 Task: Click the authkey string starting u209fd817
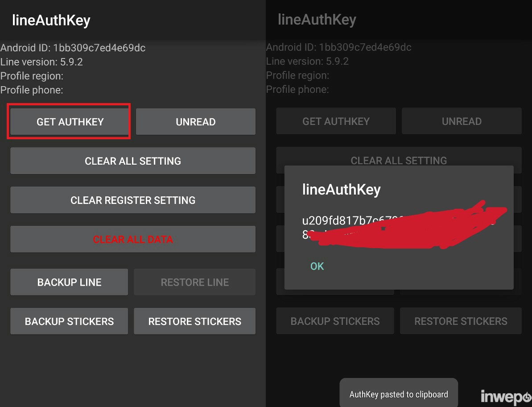point(399,228)
